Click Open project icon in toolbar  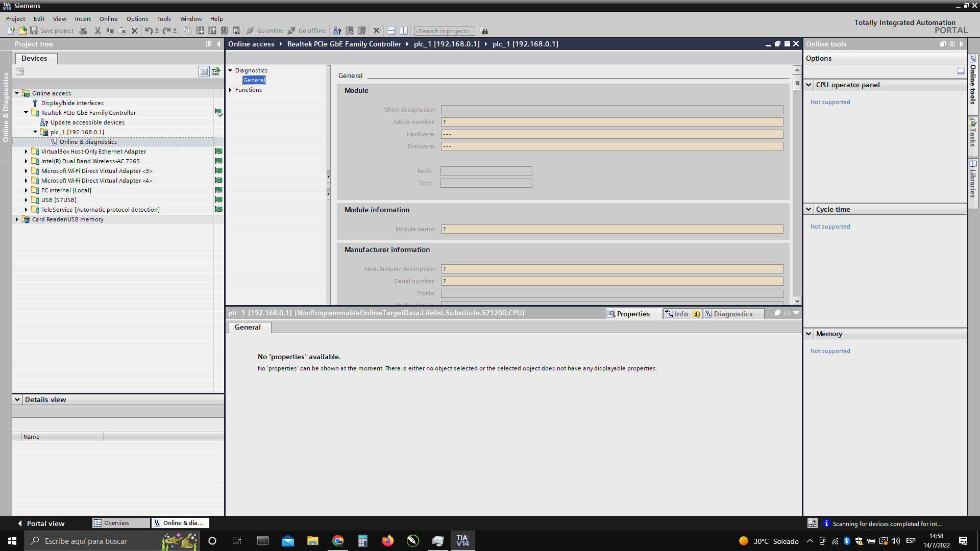(x=22, y=31)
